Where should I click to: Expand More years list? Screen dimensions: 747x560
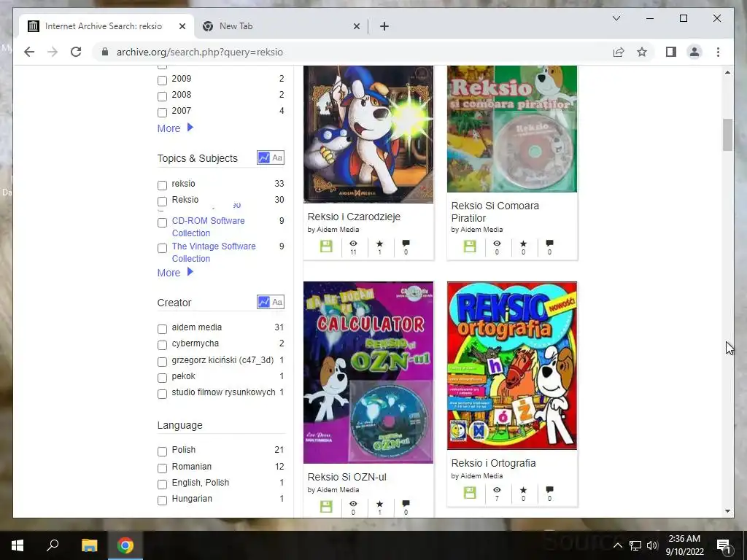click(175, 128)
